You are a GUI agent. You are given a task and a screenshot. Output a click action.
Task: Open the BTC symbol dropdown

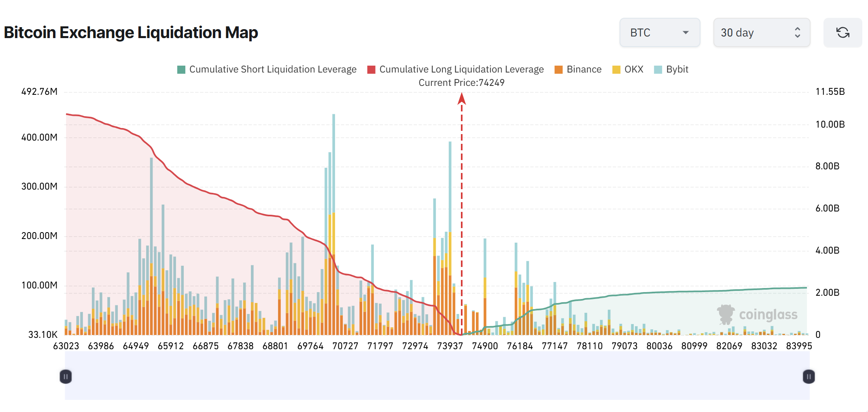click(x=660, y=32)
